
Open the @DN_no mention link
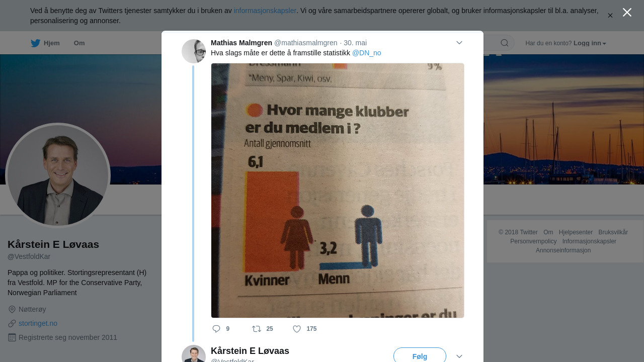point(366,53)
